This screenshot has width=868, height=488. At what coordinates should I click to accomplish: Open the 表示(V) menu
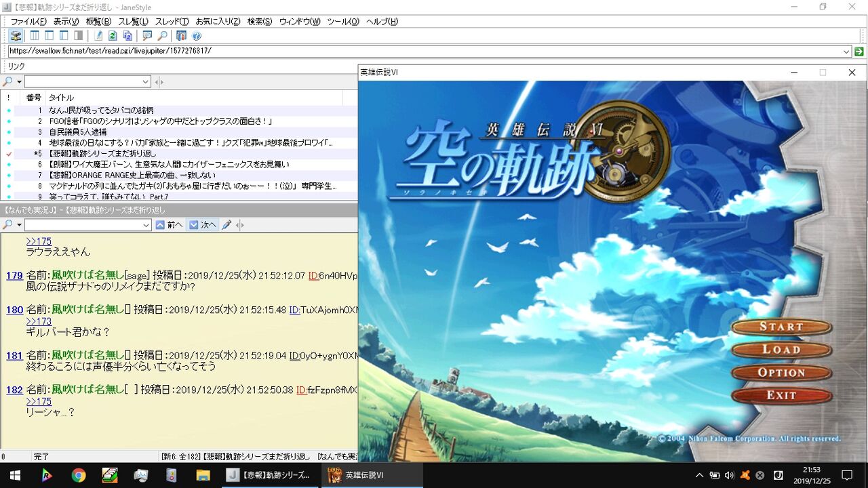point(66,22)
